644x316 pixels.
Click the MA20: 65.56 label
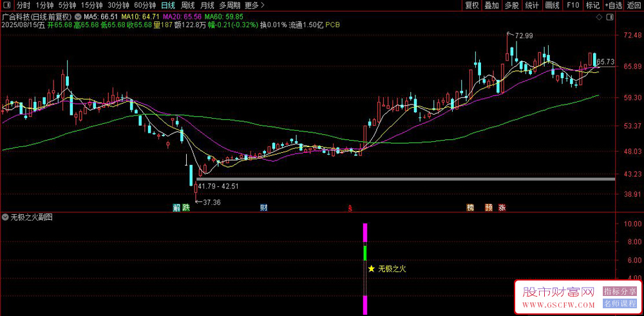[182, 17]
